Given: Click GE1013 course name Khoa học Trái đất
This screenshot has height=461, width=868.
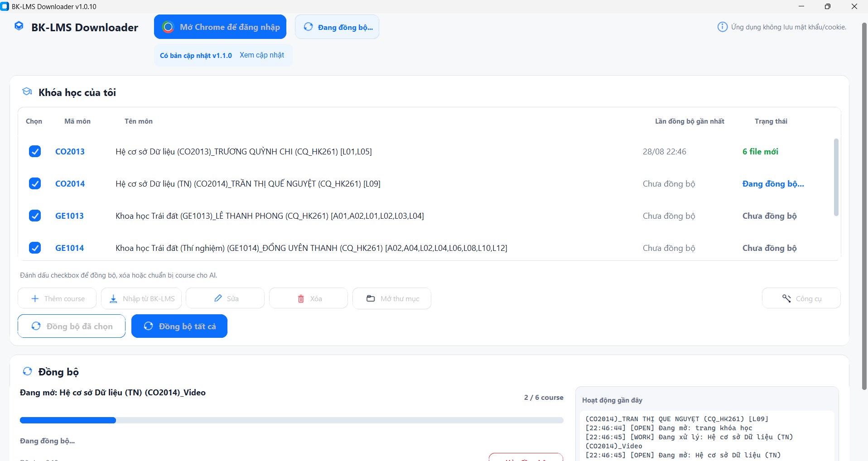Looking at the screenshot, I should (270, 216).
